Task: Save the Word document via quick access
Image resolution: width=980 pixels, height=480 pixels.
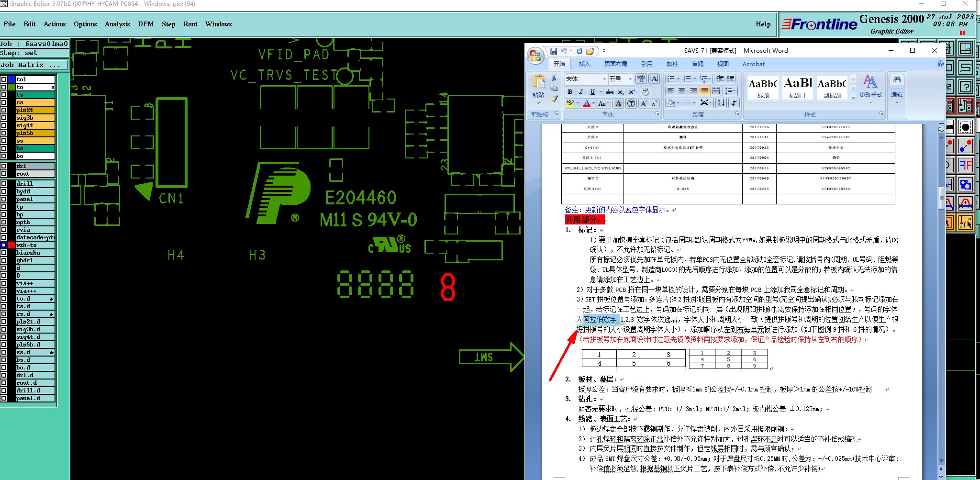Action: pos(554,51)
